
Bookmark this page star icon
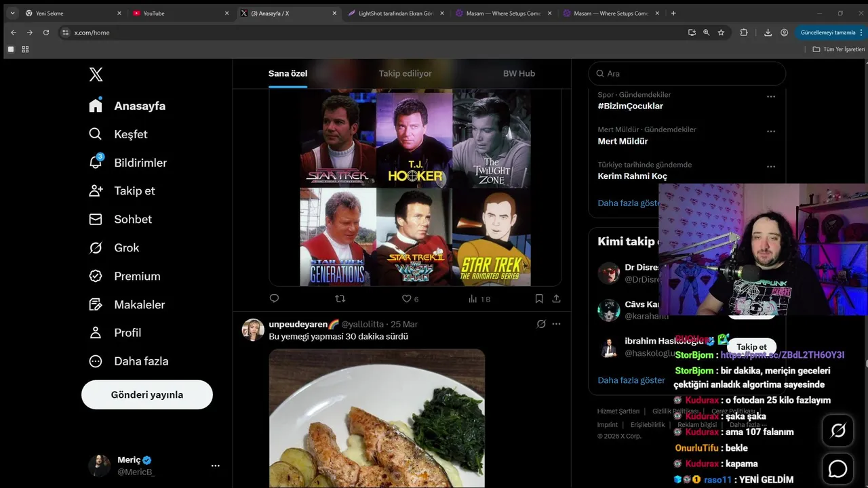[721, 33]
